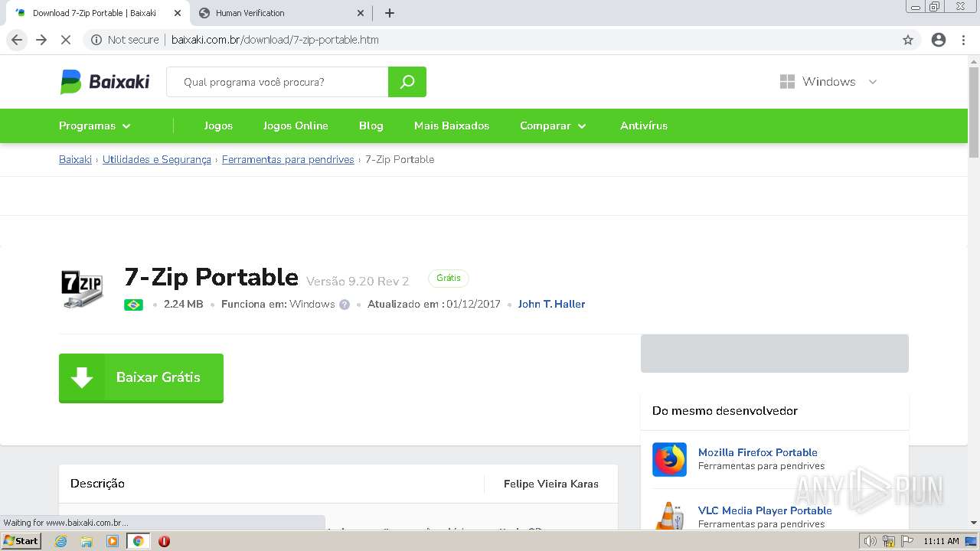Open the Antivírus menu item
Image resolution: width=980 pixels, height=551 pixels.
pyautogui.click(x=644, y=126)
